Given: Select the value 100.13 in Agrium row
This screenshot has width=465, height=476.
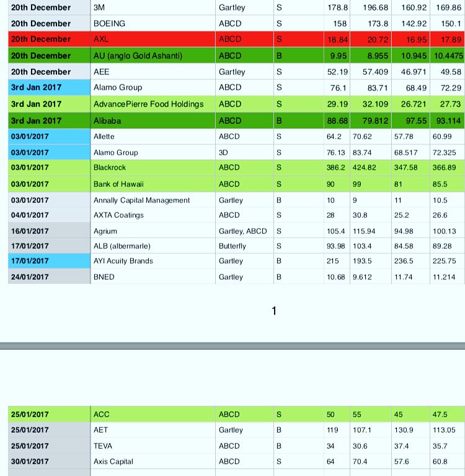Looking at the screenshot, I should click(x=444, y=231).
